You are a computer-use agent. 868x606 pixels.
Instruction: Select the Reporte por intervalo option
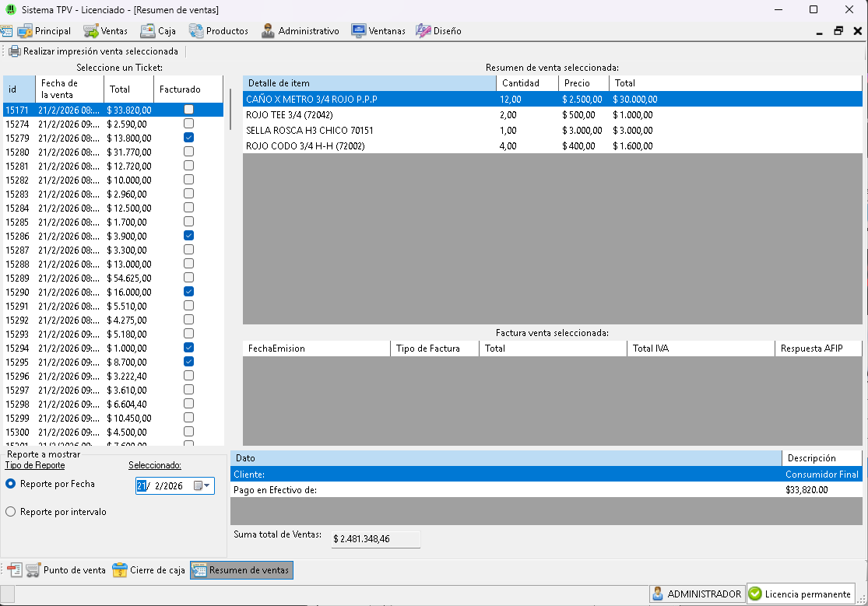pyautogui.click(x=11, y=512)
